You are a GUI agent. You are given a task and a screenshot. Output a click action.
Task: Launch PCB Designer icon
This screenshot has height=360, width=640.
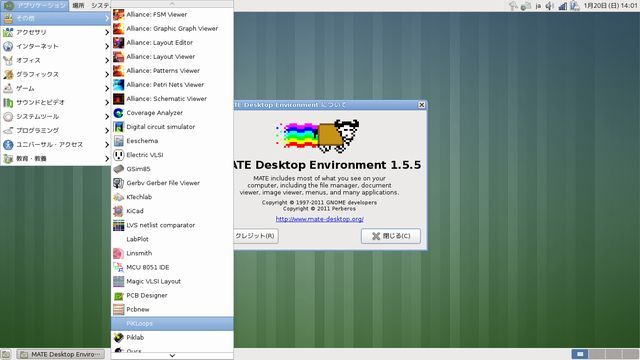coord(118,296)
